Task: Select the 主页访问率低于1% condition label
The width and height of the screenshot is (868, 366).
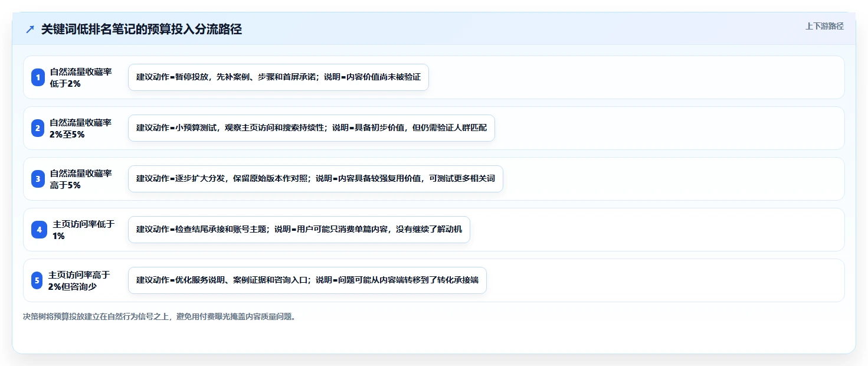Action: coord(84,230)
